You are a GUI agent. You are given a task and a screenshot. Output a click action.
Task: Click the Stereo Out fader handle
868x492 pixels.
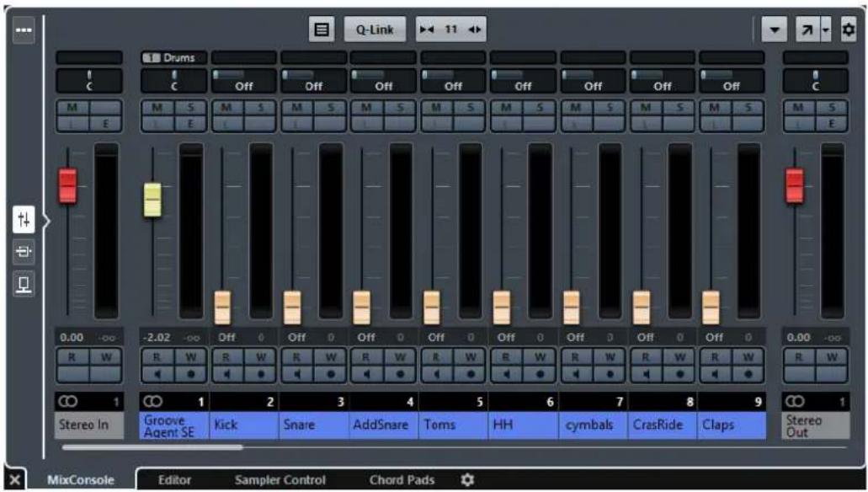point(795,186)
